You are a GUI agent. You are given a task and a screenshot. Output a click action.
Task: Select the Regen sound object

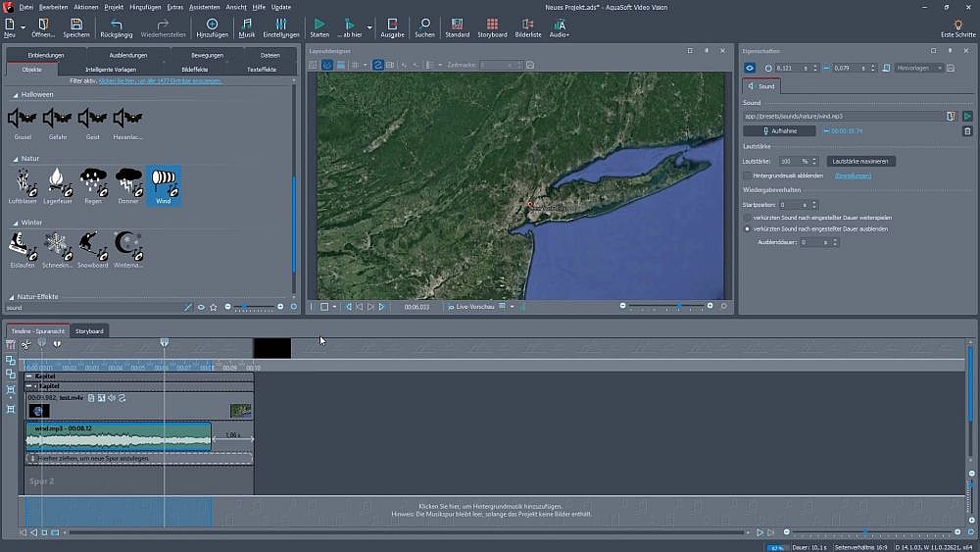click(94, 182)
